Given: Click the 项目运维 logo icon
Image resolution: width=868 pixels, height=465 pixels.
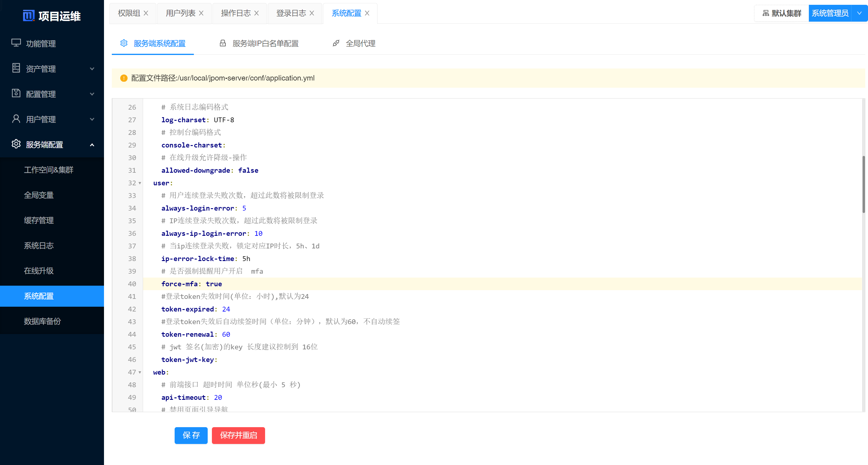Looking at the screenshot, I should pyautogui.click(x=29, y=16).
